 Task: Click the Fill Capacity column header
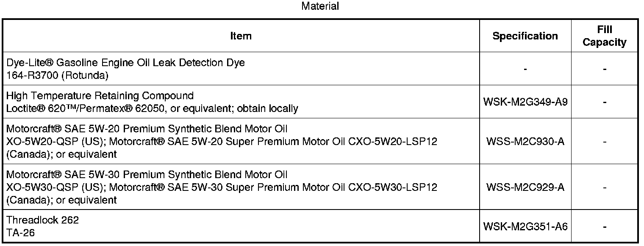point(605,36)
